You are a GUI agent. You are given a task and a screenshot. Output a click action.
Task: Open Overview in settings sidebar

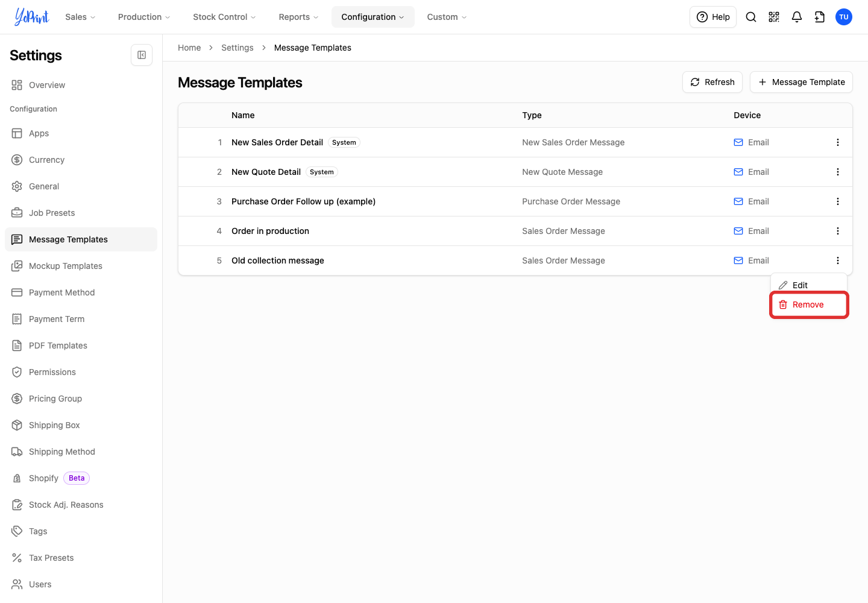(x=81, y=85)
